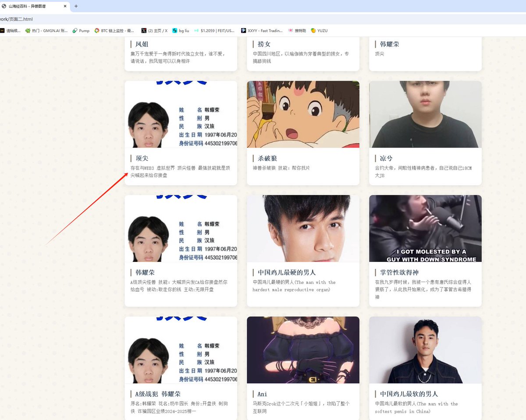Click the Ani description starting '马斯克Grok'
The image size is (526, 420).
[x=301, y=407]
